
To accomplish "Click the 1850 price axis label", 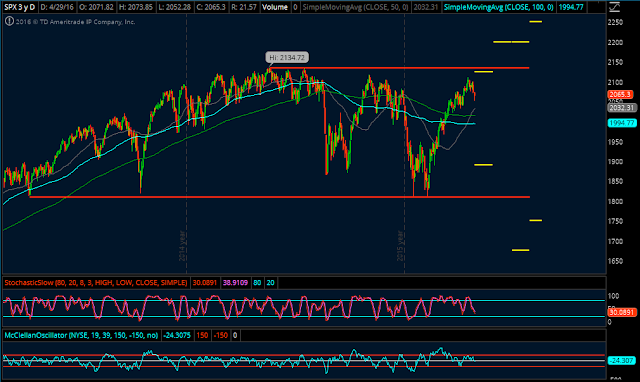I will click(615, 181).
